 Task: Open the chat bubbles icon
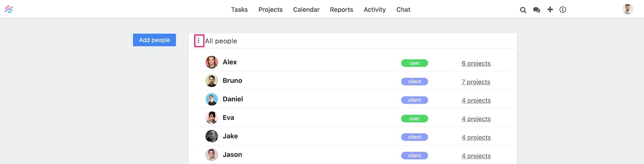tap(537, 10)
